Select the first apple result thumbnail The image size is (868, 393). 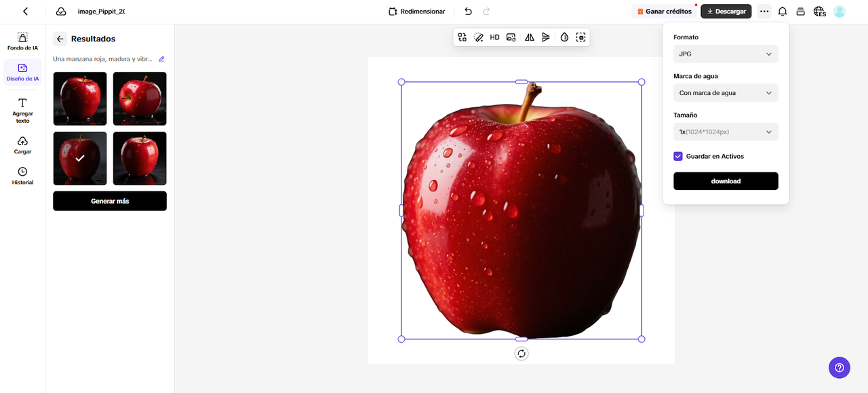(x=80, y=98)
